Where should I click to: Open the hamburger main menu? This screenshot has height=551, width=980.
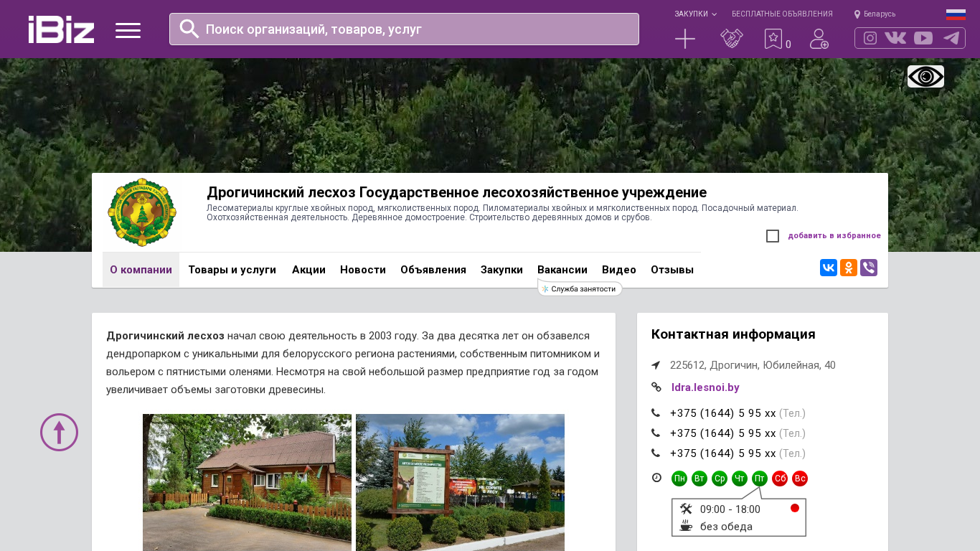pos(128,30)
